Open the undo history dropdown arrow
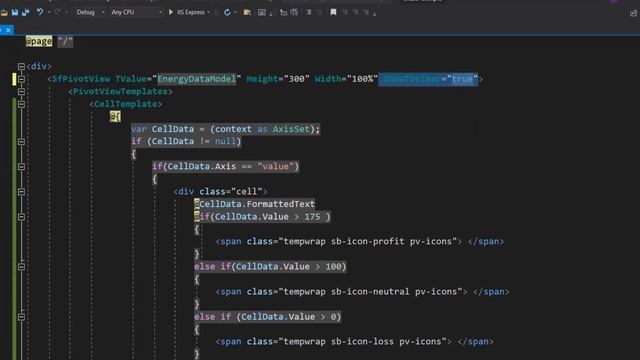 pyautogui.click(x=49, y=13)
